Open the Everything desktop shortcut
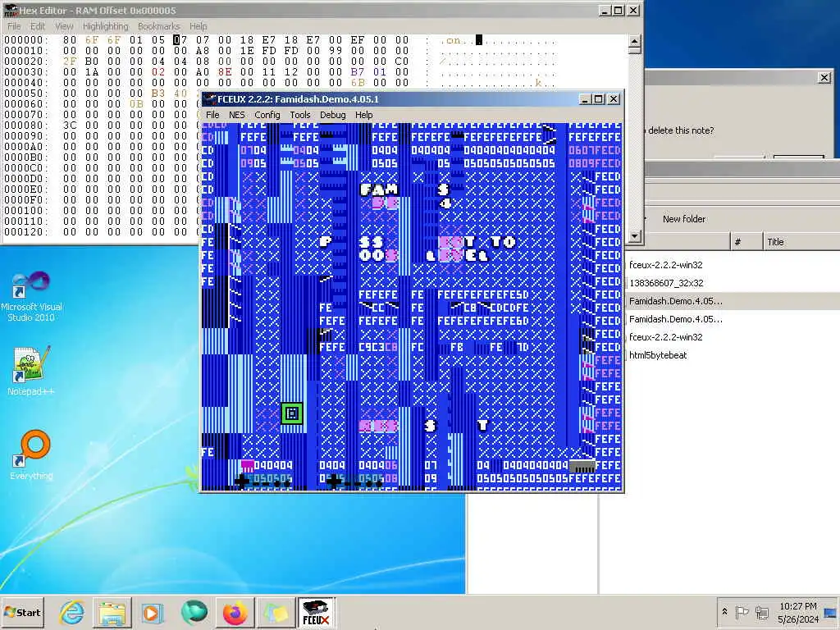Screen dimensions: 840x630 31,454
